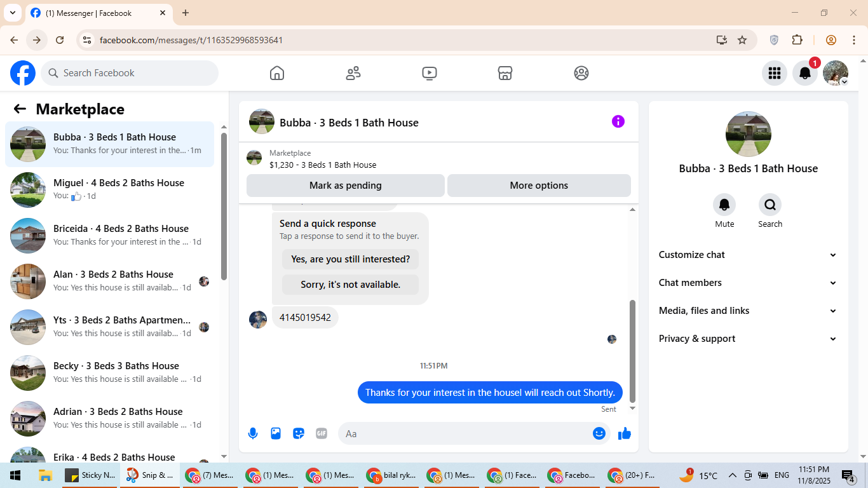
Task: Click the Snip & Sketch taskbar item
Action: [x=150, y=475]
